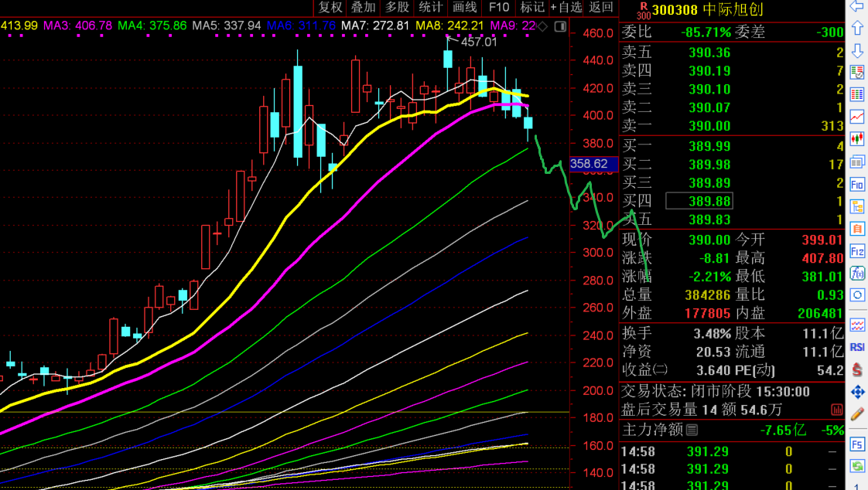This screenshot has height=490, width=868.
Task: Open the multi-line indicator chart icon
Action: 857,325
